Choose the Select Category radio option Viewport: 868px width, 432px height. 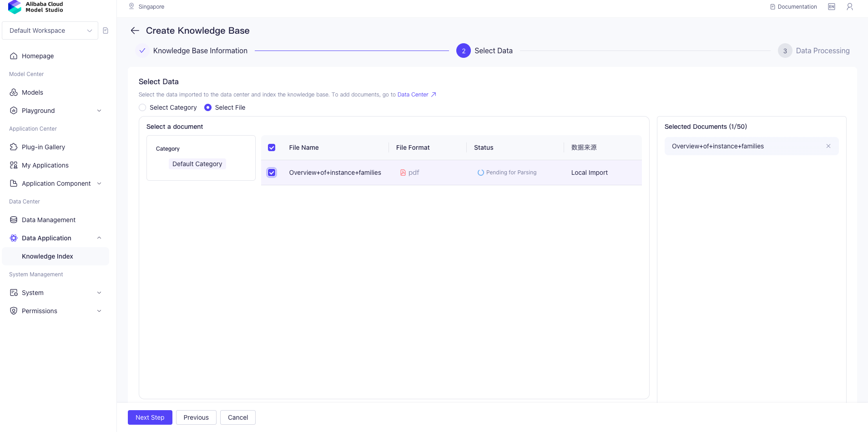pyautogui.click(x=142, y=107)
